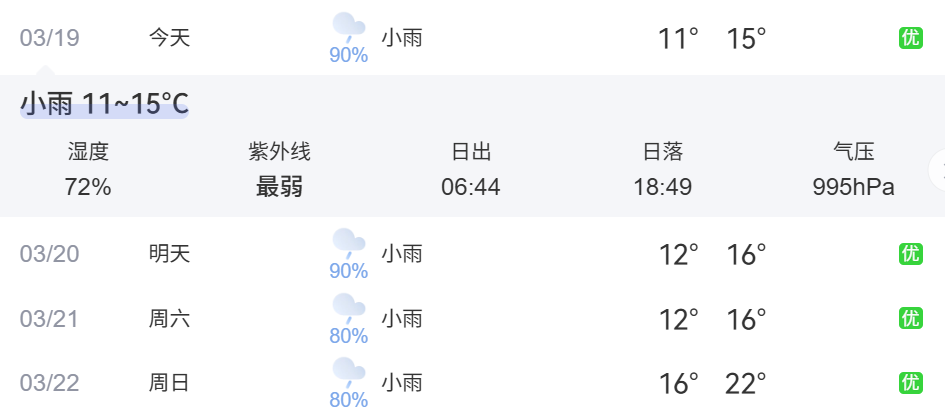The height and width of the screenshot is (420, 945).
Task: Click the green 优 badge on 03/21
Action: point(910,318)
